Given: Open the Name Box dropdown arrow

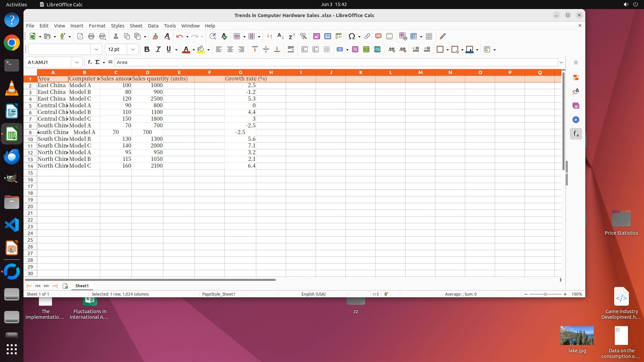Looking at the screenshot, I should pos(77,62).
